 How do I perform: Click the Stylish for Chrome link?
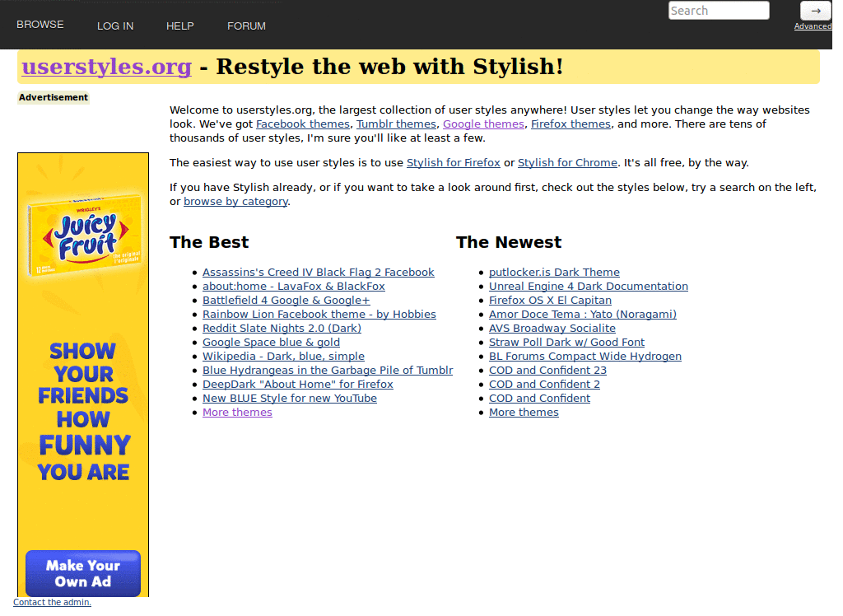567,162
